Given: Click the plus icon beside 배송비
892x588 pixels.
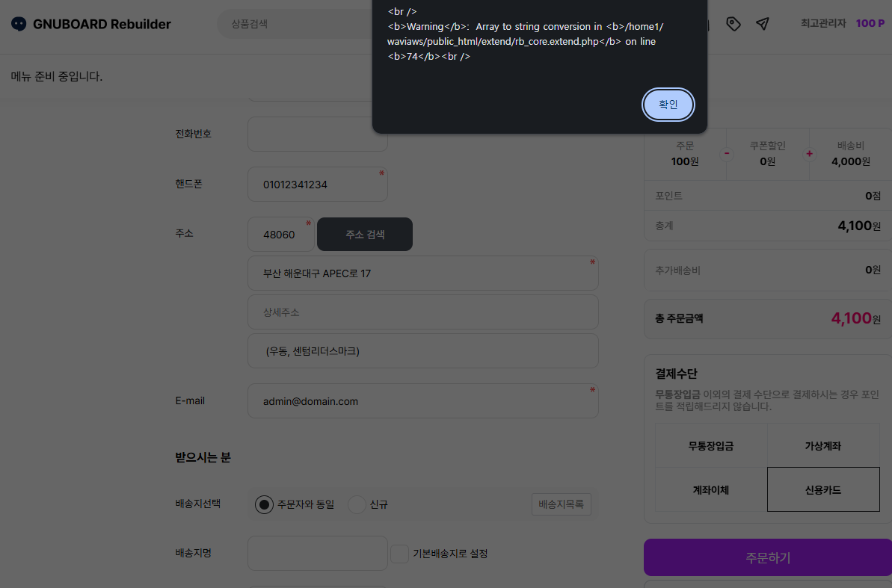Looking at the screenshot, I should click(809, 154).
